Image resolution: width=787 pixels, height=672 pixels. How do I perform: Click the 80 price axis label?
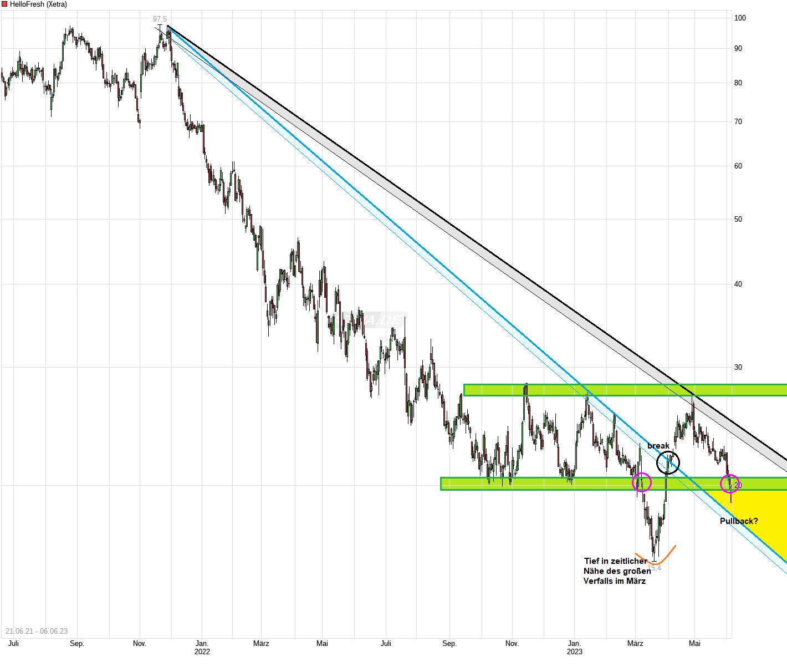point(738,83)
